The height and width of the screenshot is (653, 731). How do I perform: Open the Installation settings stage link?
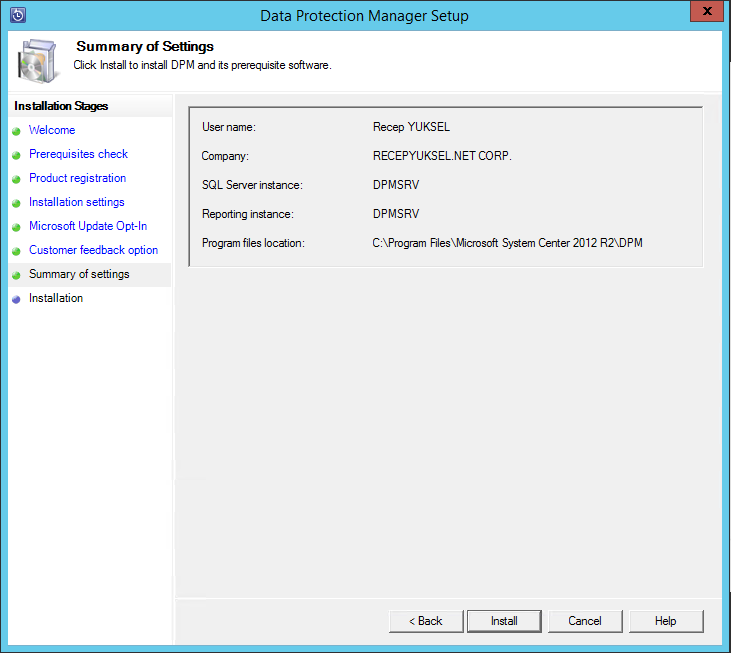coord(76,202)
